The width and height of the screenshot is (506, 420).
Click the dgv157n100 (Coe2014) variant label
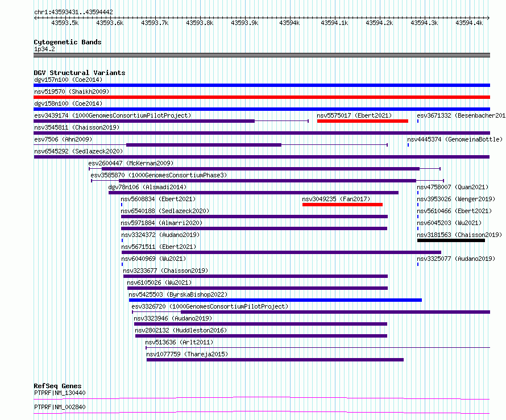[68, 80]
